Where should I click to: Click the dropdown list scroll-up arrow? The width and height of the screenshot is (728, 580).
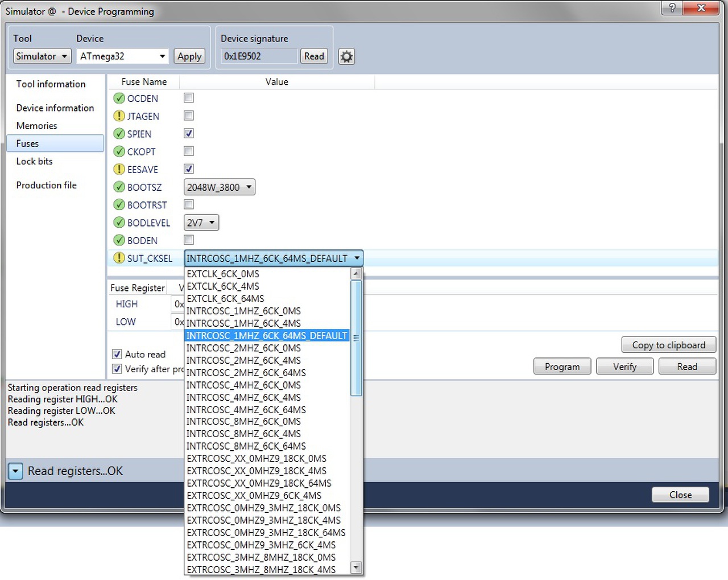pyautogui.click(x=357, y=274)
